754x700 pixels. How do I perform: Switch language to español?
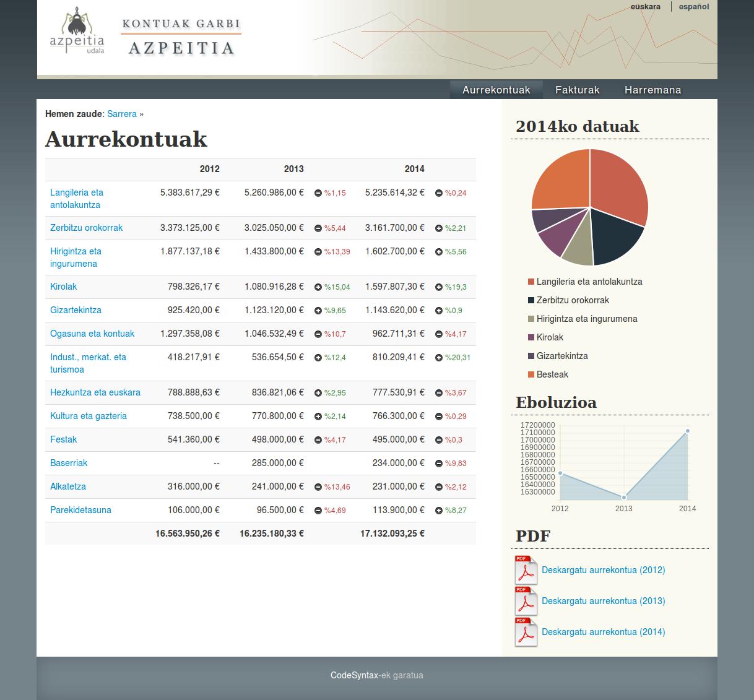coord(693,7)
